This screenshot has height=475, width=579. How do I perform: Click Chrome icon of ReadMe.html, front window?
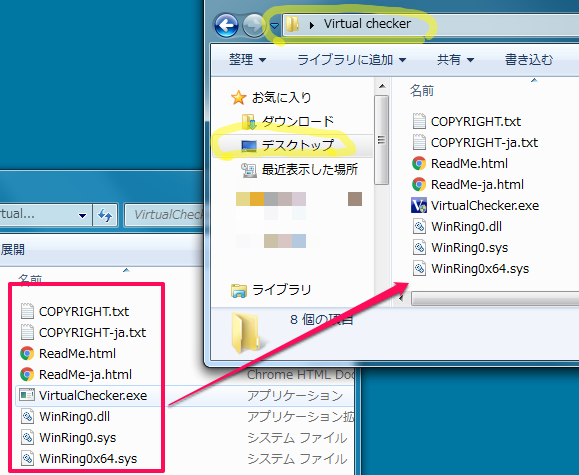pyautogui.click(x=419, y=163)
